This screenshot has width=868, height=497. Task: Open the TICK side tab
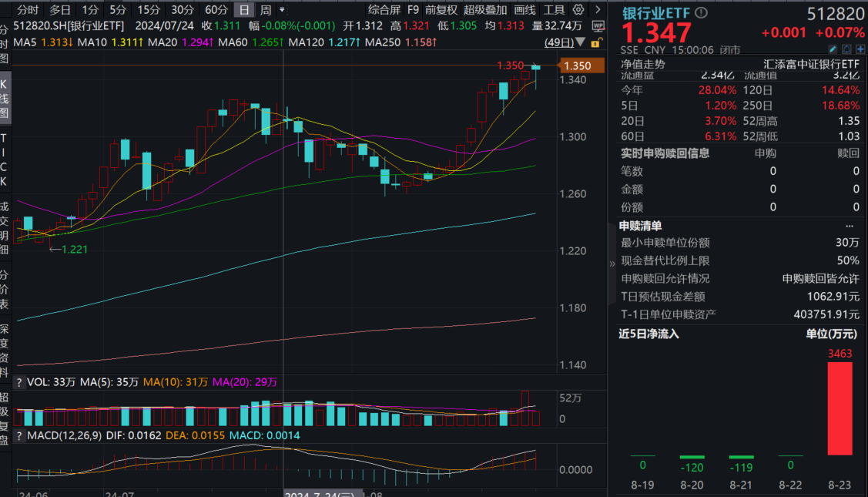[x=5, y=160]
